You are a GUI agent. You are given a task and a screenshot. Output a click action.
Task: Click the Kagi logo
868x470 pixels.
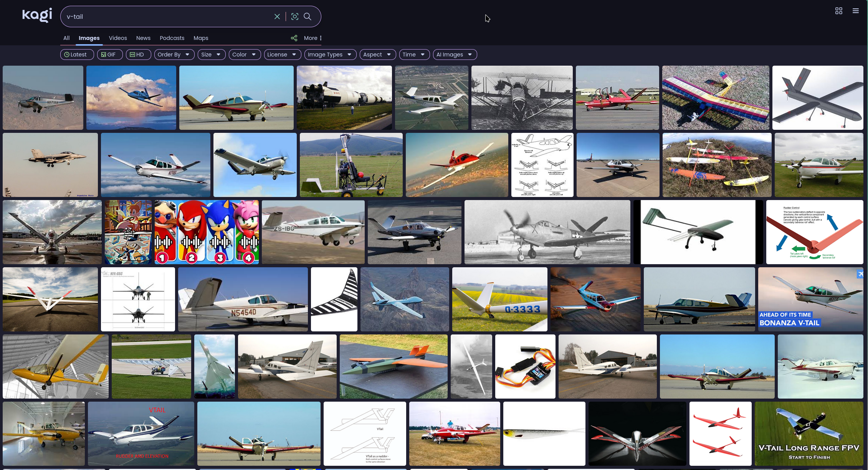pyautogui.click(x=37, y=15)
